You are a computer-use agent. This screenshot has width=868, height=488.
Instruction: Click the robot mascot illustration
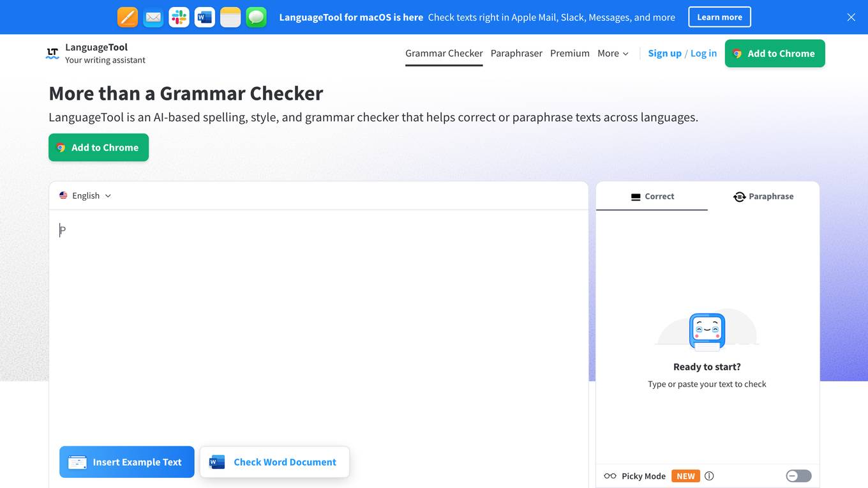click(x=707, y=332)
